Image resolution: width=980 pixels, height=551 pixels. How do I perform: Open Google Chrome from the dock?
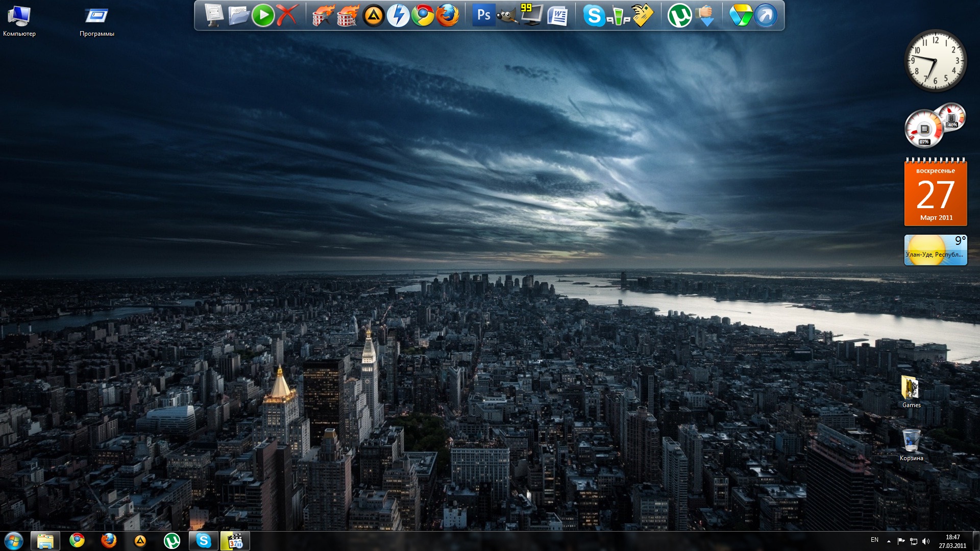pos(423,16)
